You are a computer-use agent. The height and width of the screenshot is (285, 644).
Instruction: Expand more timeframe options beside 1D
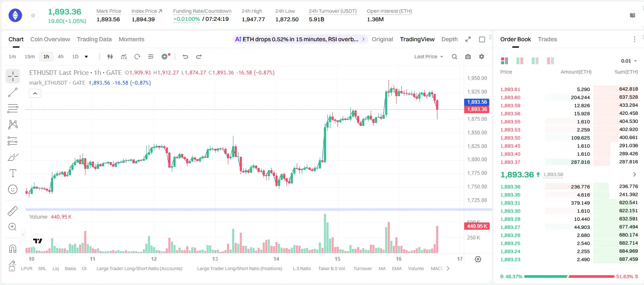[86, 57]
